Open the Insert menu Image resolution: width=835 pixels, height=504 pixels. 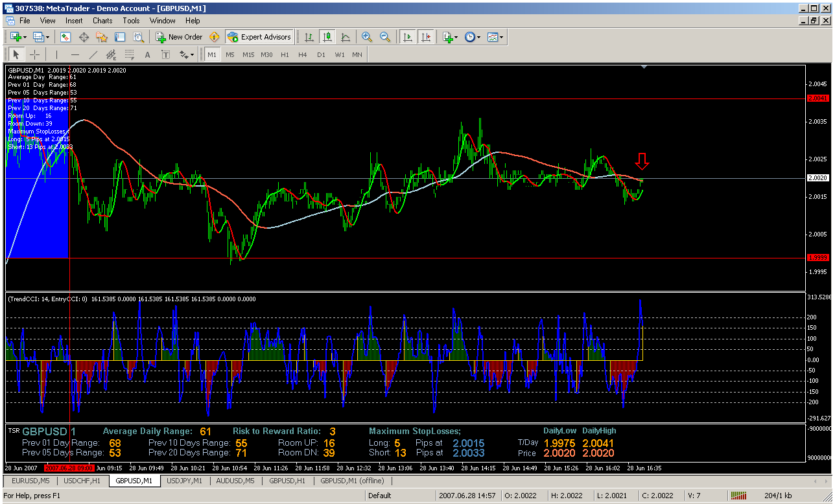tap(74, 21)
